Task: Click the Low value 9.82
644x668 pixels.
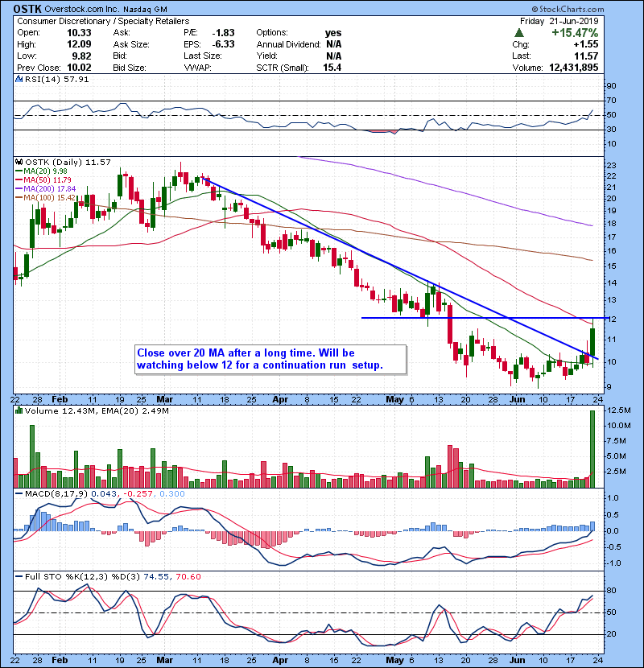Action: [81, 56]
